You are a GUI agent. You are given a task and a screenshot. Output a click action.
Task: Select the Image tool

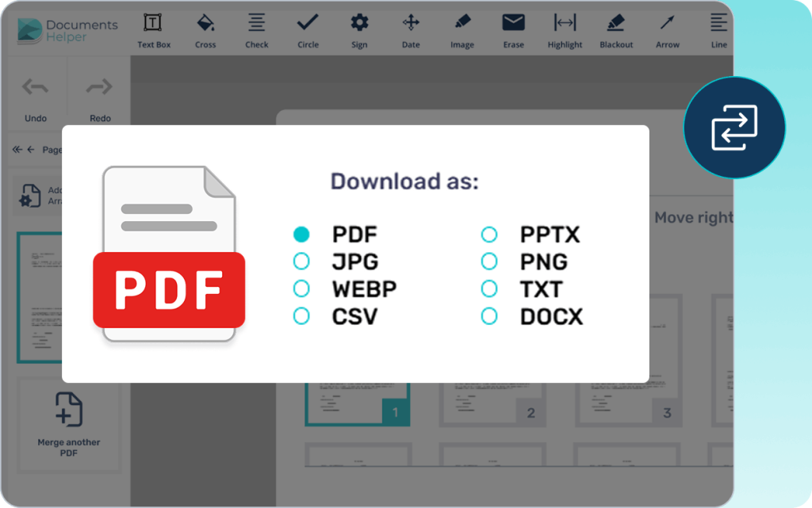pos(462,29)
